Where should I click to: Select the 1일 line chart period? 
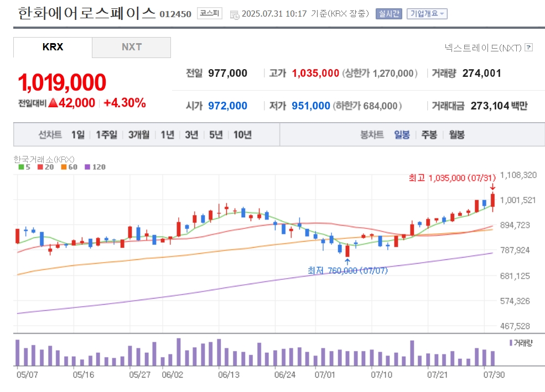(x=78, y=134)
